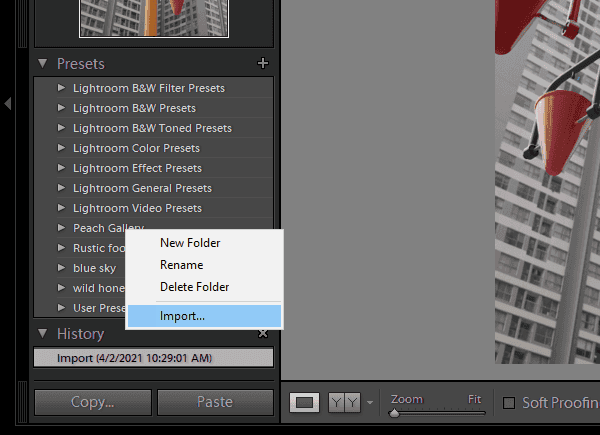600x435 pixels.
Task: Expand Lightroom B&W Presets folder arrow
Action: [61, 108]
